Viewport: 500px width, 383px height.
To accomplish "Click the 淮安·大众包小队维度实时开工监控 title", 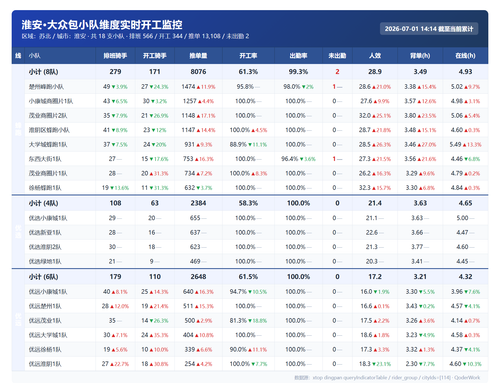I will 102,25.
